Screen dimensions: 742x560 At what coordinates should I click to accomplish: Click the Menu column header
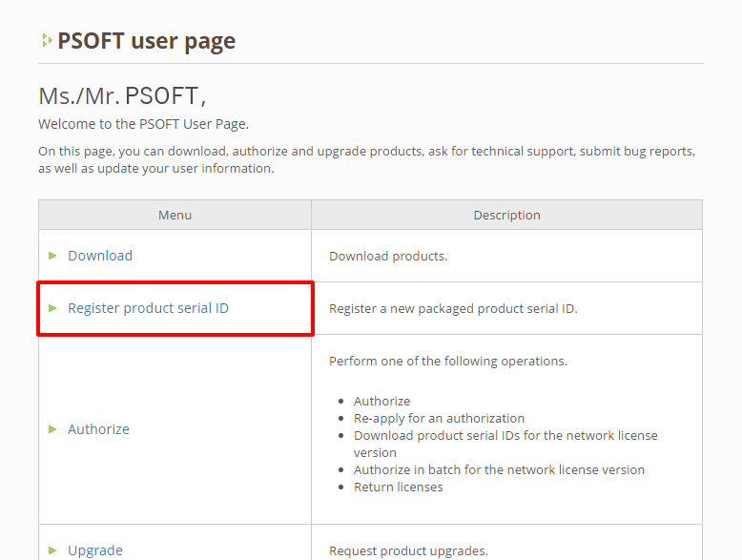click(x=175, y=216)
